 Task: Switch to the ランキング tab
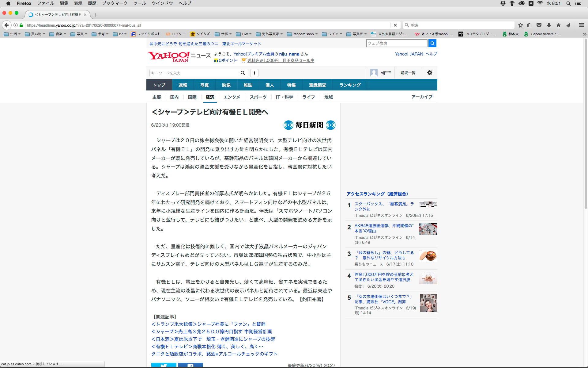click(350, 85)
